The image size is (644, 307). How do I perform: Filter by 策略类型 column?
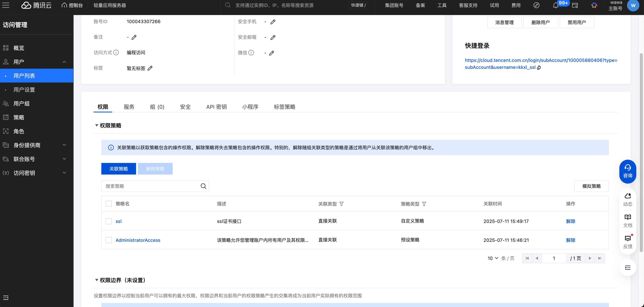tap(424, 204)
